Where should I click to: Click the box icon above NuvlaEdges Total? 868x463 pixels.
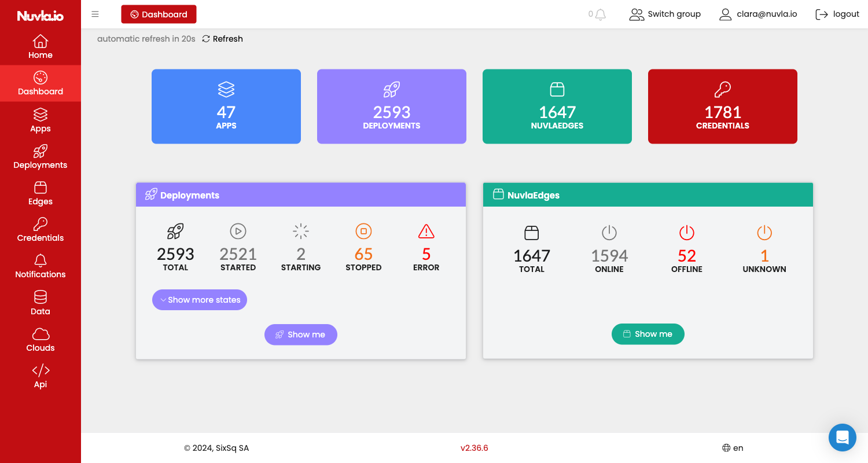(532, 233)
